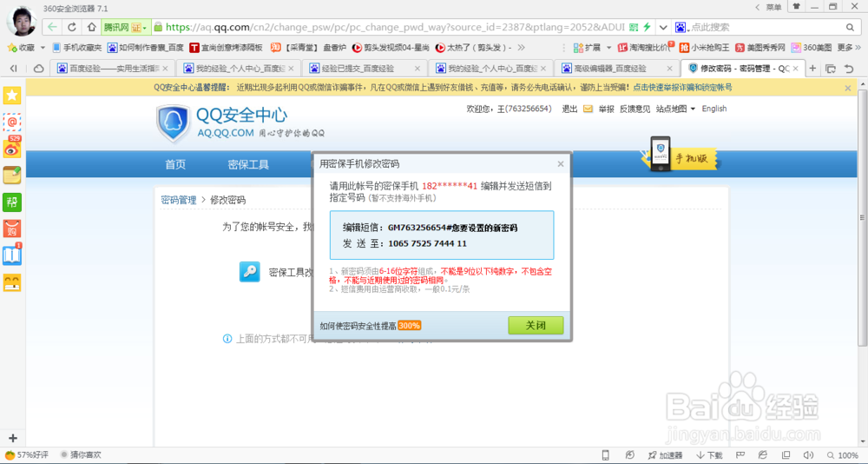
Task: Click the 手机版 mobile version banner
Action: [x=680, y=156]
